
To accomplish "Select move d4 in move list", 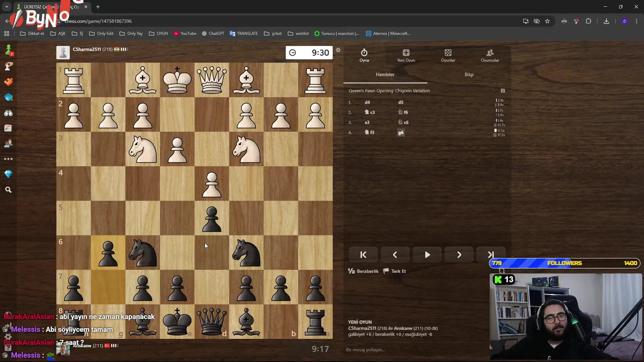I will (367, 102).
